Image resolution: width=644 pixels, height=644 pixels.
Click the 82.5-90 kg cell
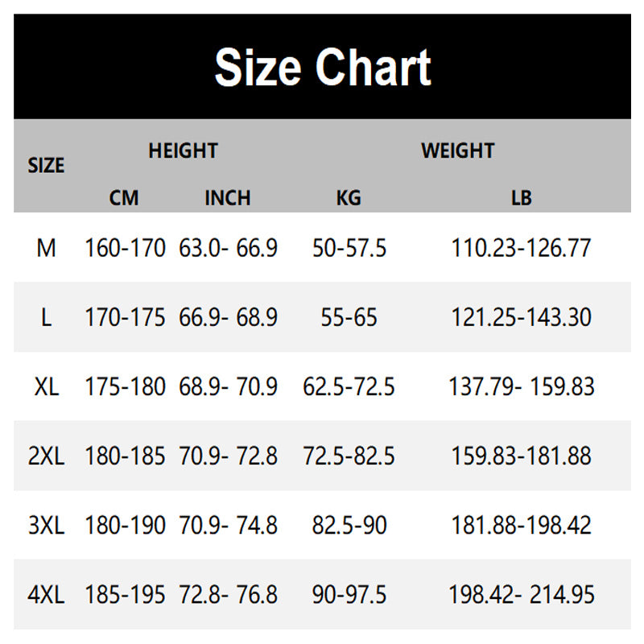click(x=349, y=526)
